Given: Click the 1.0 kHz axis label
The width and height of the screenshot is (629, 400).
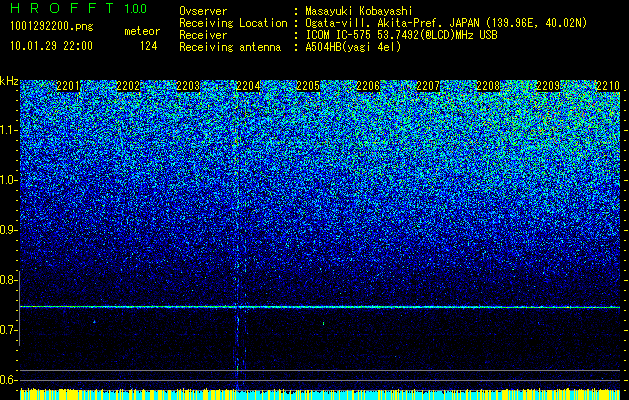Looking at the screenshot, I should click(8, 180).
